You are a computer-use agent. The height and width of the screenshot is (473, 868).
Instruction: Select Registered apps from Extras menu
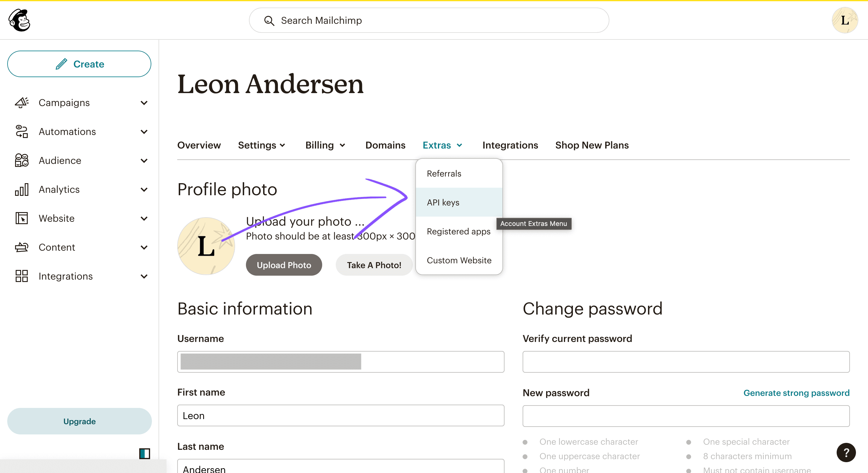[458, 231]
